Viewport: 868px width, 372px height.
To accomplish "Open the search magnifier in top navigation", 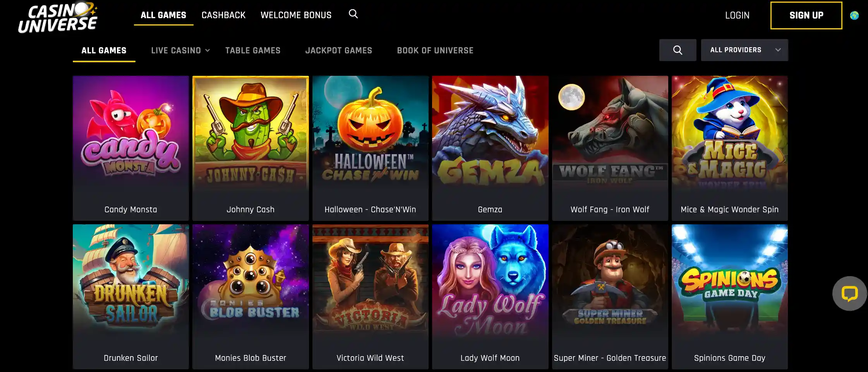I will click(353, 14).
